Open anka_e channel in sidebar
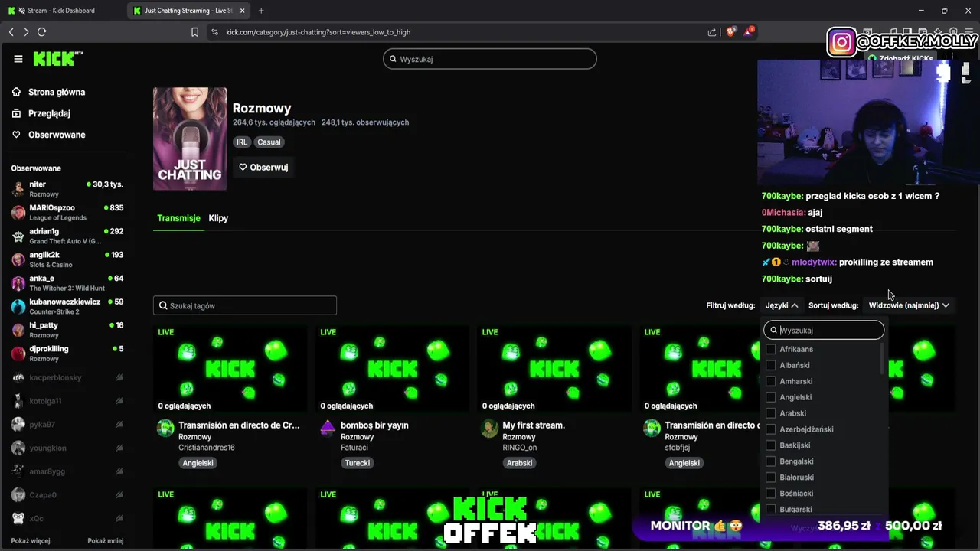 [67, 283]
